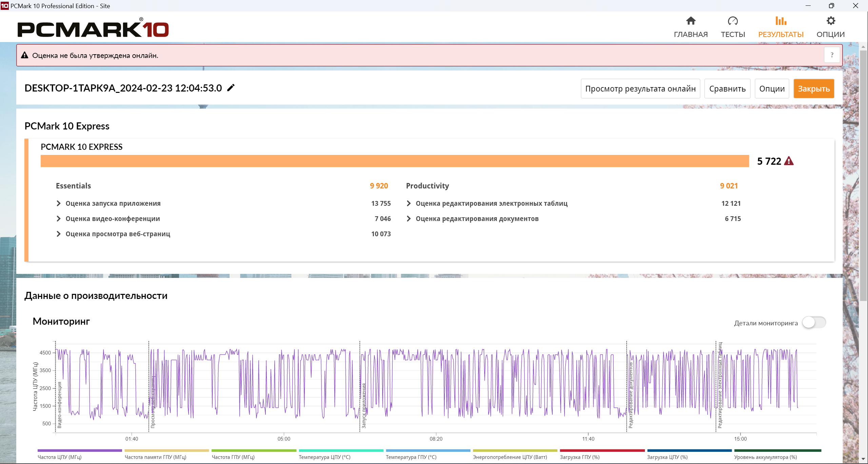Click the score value 12 121
The height and width of the screenshot is (464, 868).
pos(731,203)
